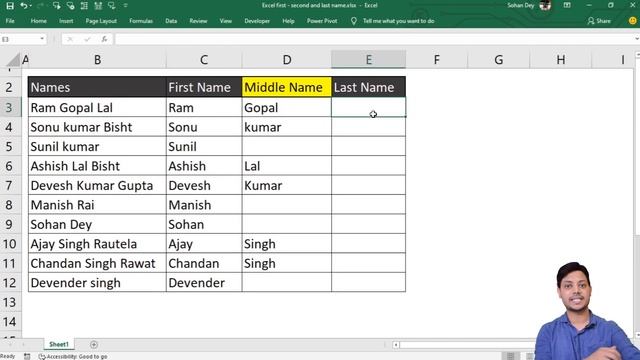Click the lightbulb Tell me icon
This screenshot has width=640, height=360.
[353, 21]
